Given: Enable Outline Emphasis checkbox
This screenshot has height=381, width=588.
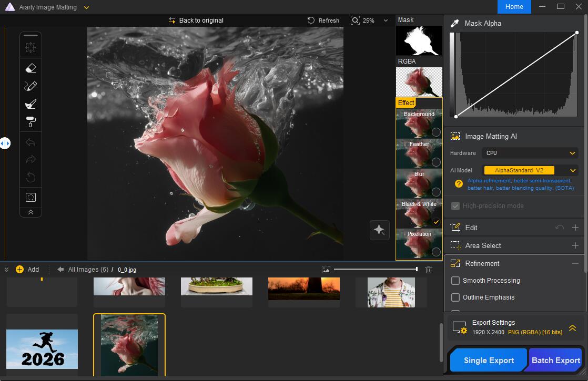Looking at the screenshot, I should click(x=455, y=297).
